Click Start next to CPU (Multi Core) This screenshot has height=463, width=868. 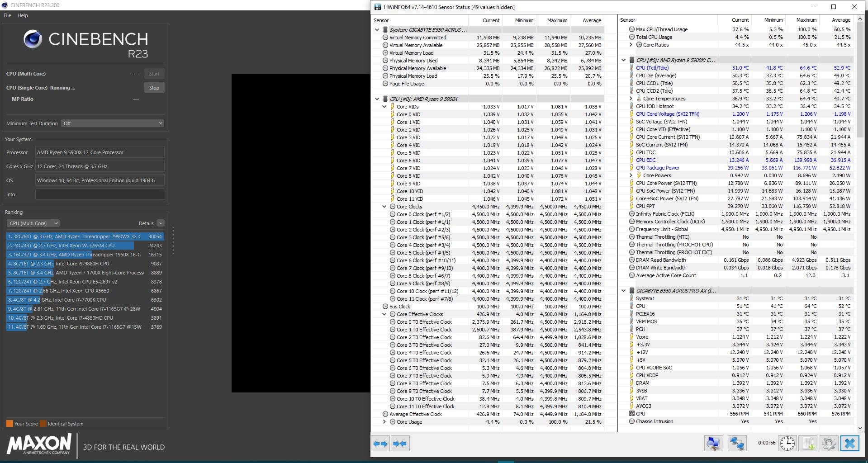point(154,74)
